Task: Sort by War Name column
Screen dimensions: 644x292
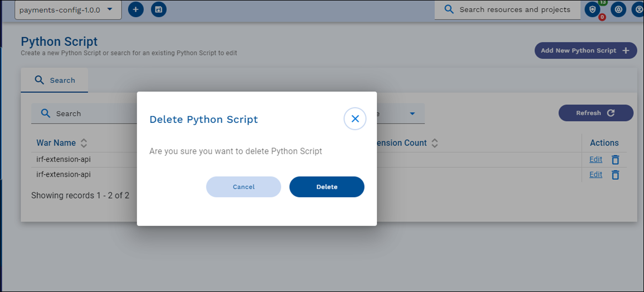Action: click(x=84, y=143)
